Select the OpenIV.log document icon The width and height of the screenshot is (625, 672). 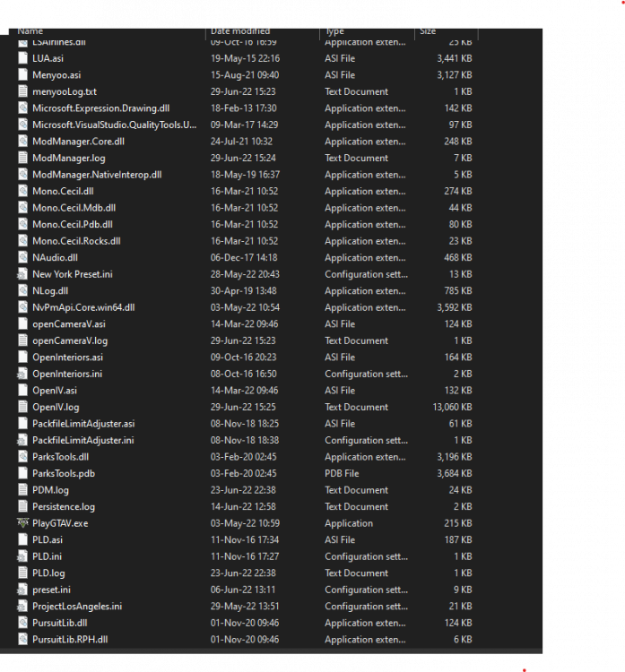pos(22,407)
